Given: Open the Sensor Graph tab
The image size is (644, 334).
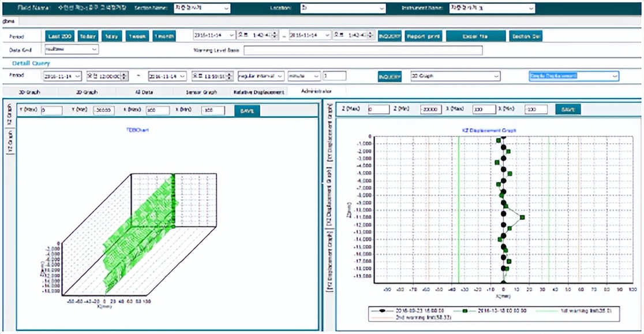Looking at the screenshot, I should pyautogui.click(x=201, y=91).
